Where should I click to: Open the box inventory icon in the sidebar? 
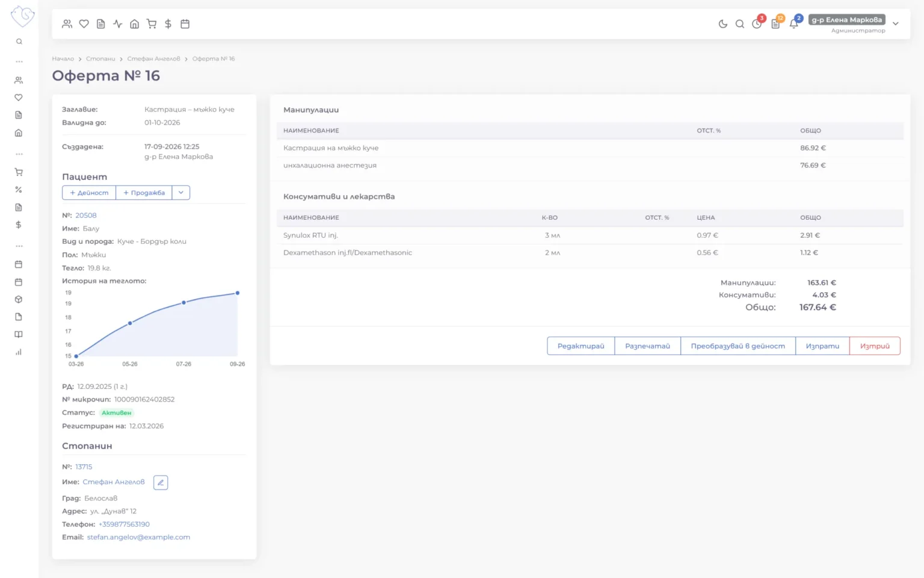click(19, 299)
